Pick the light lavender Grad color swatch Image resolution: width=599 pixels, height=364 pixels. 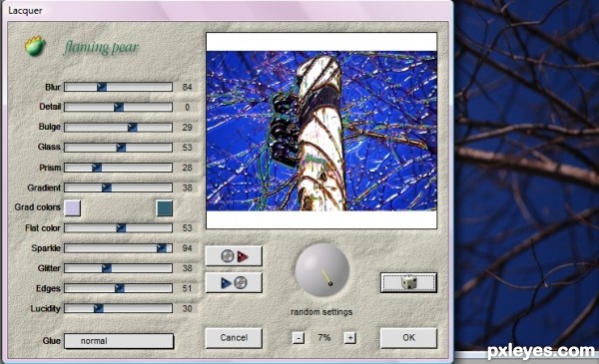(72, 208)
